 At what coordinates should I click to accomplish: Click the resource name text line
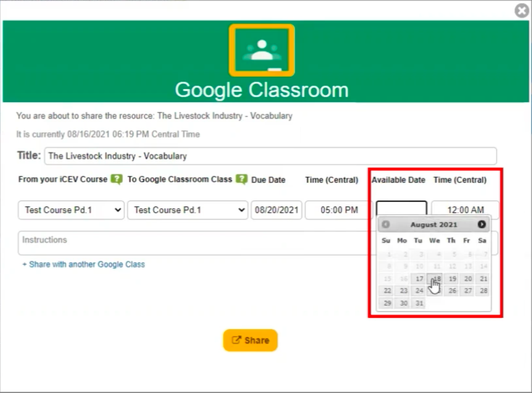[154, 116]
